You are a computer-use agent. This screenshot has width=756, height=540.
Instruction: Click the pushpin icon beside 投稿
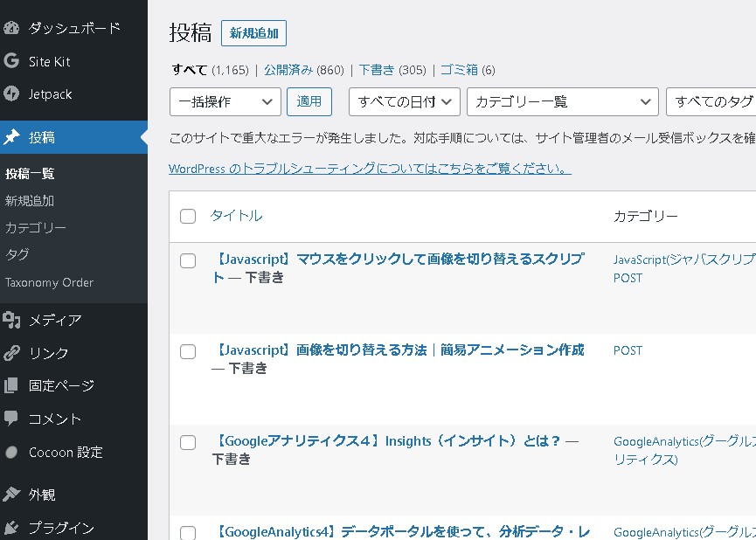tap(11, 137)
